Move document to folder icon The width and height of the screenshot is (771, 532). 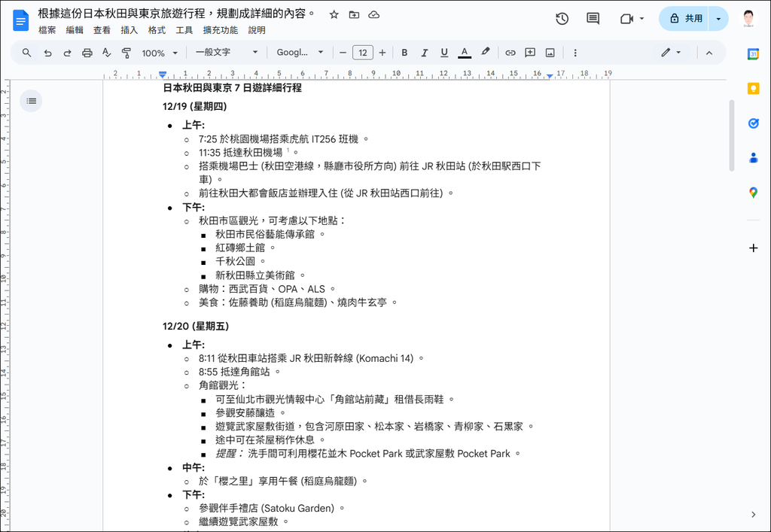(x=354, y=15)
